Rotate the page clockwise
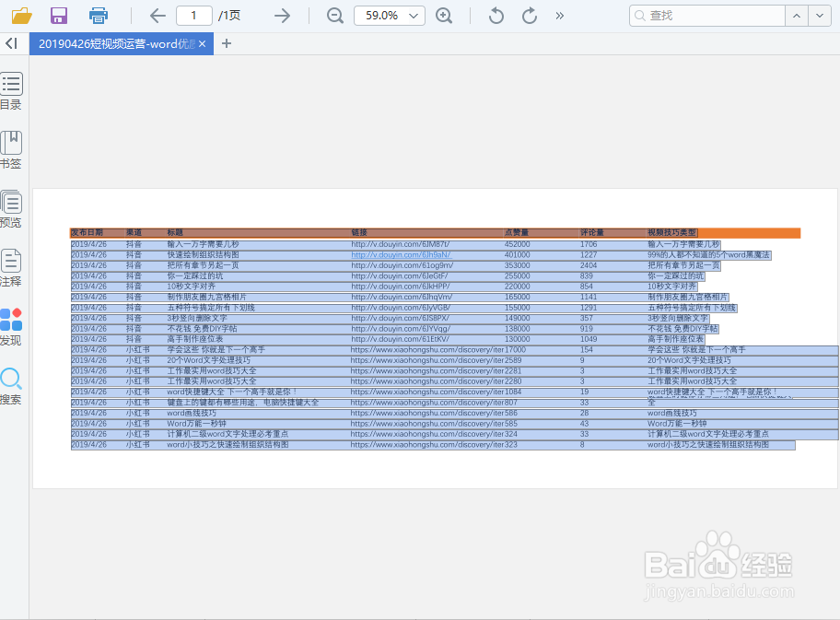 (x=530, y=16)
